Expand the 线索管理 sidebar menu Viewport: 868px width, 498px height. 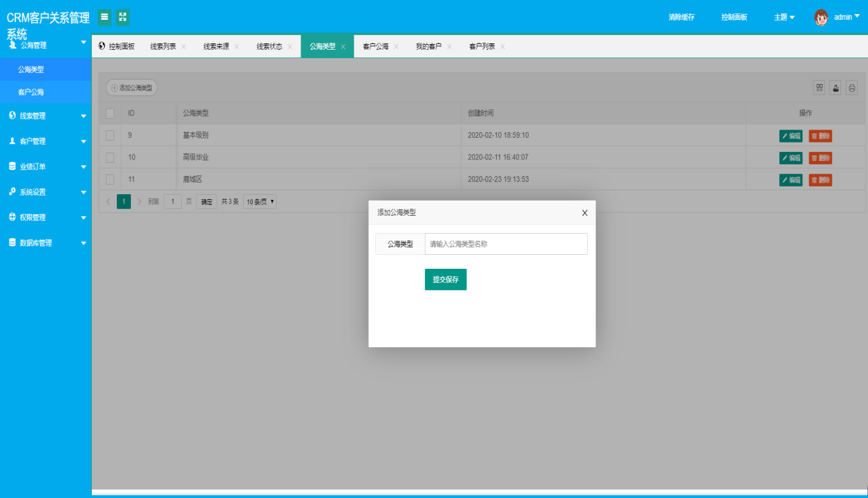tap(46, 116)
